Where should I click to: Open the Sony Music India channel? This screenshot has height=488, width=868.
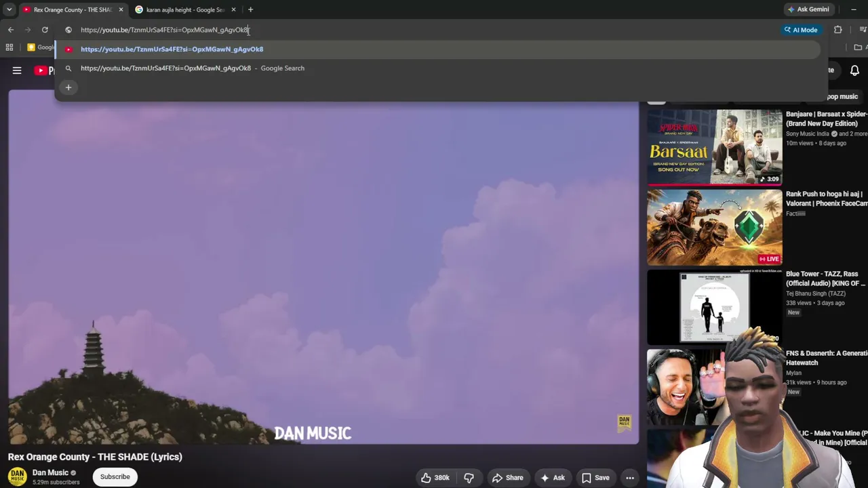[x=808, y=134]
